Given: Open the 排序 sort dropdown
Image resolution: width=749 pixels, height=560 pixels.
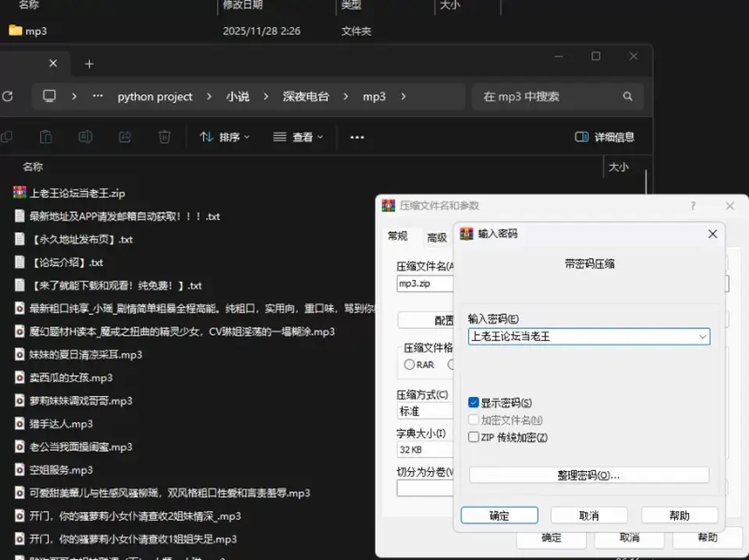Looking at the screenshot, I should coord(225,137).
